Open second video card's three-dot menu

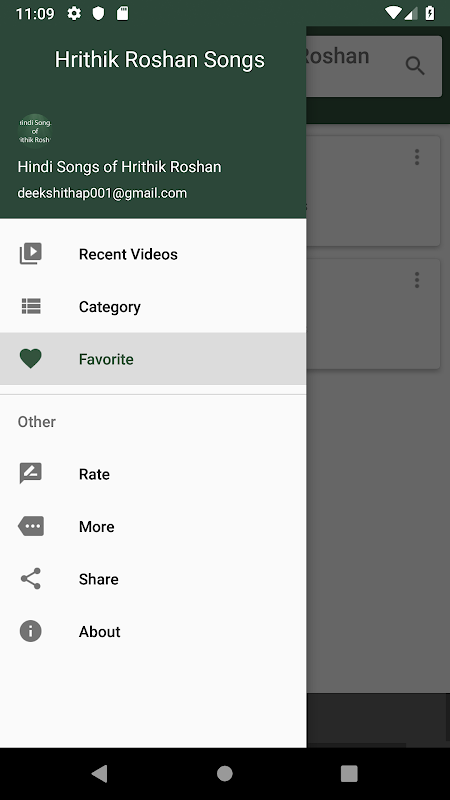coord(417,280)
